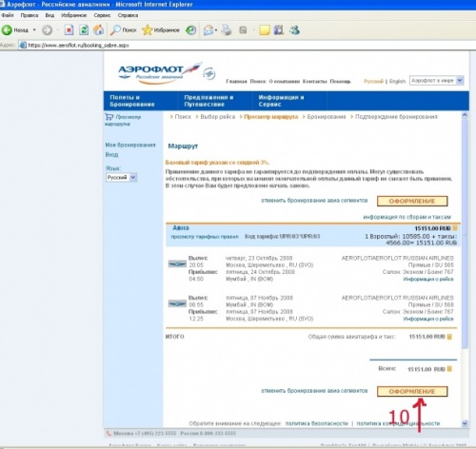Open Favorites star icon
Screen dimensions: 476x449
tap(147, 30)
